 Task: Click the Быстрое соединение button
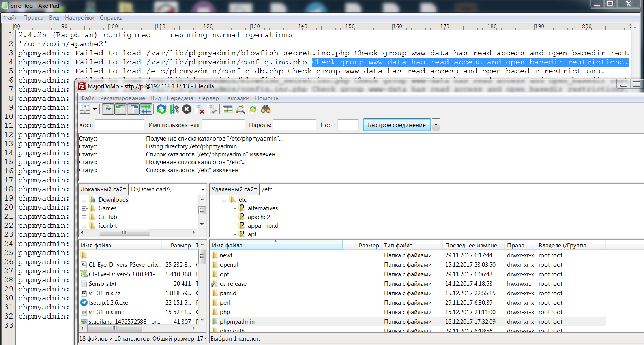click(397, 125)
